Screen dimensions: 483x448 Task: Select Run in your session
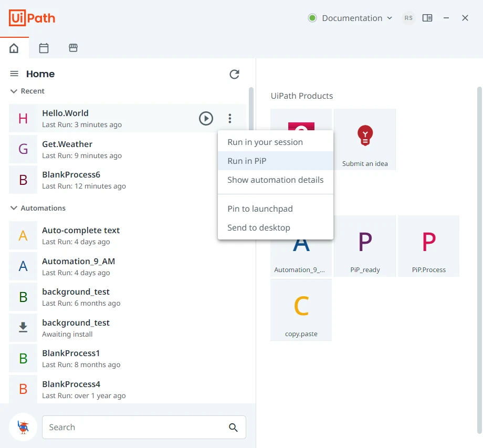tap(276, 142)
